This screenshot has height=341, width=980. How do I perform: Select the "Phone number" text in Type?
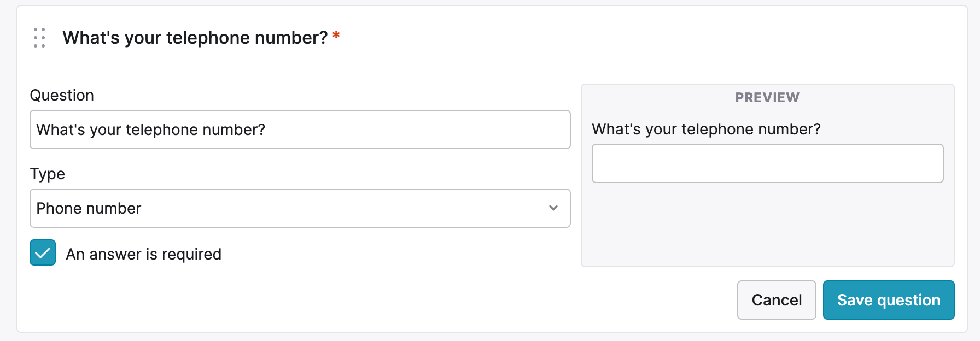89,208
